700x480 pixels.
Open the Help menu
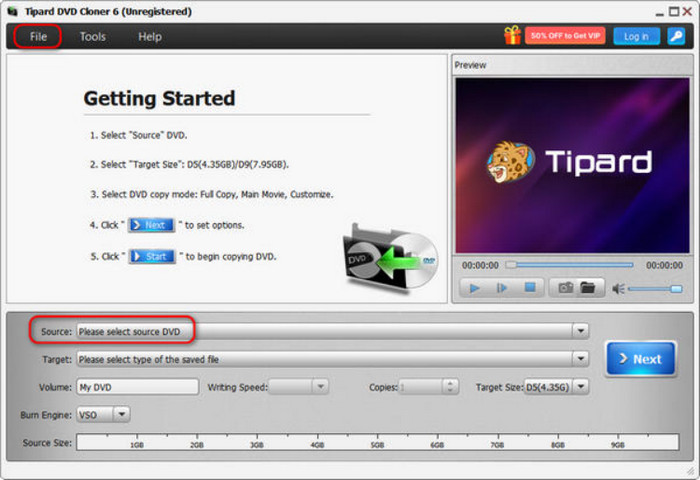coord(150,37)
